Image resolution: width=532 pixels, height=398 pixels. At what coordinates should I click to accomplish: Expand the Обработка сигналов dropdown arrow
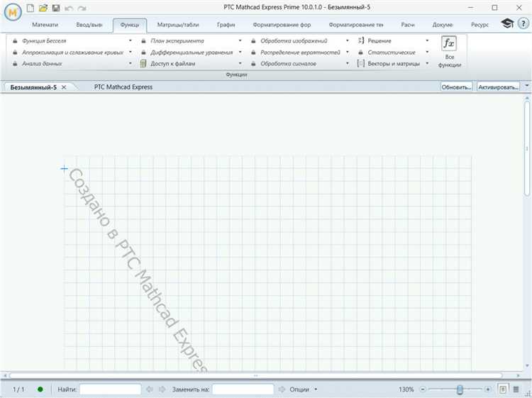point(348,63)
